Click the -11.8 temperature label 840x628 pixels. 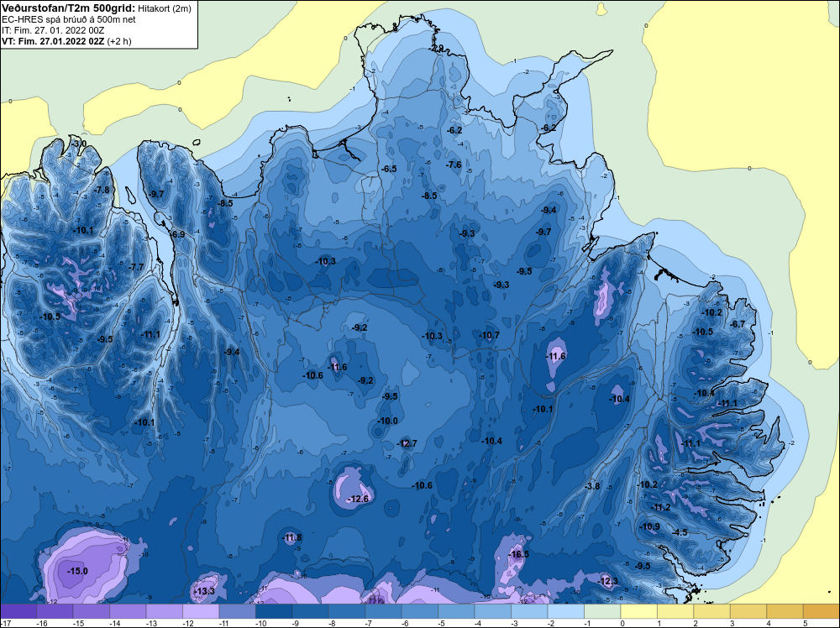pyautogui.click(x=292, y=537)
